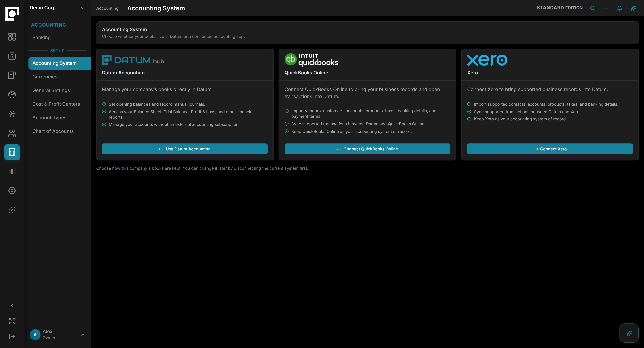Click the Accounting breadcrumb link
Image resolution: width=644 pixels, height=348 pixels.
click(x=107, y=8)
